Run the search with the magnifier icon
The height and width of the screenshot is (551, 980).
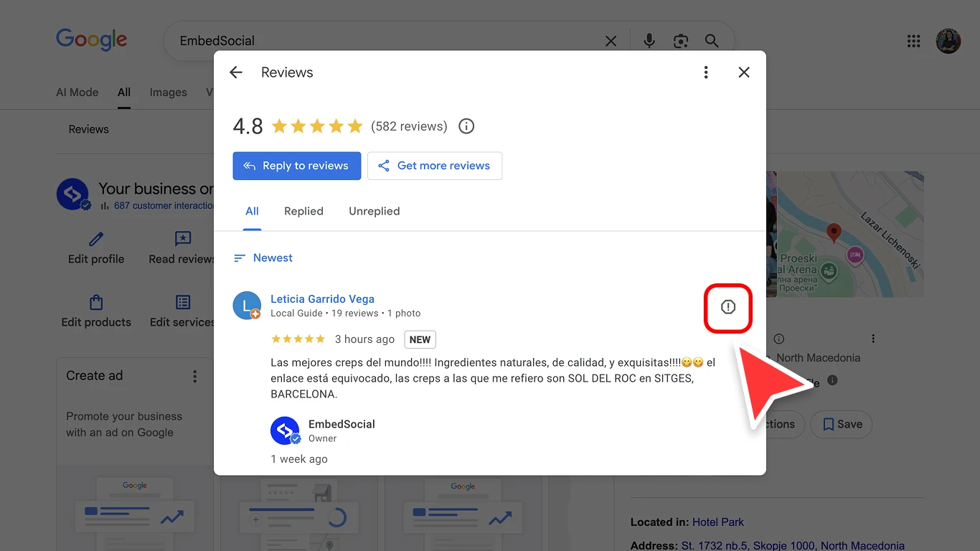point(712,41)
